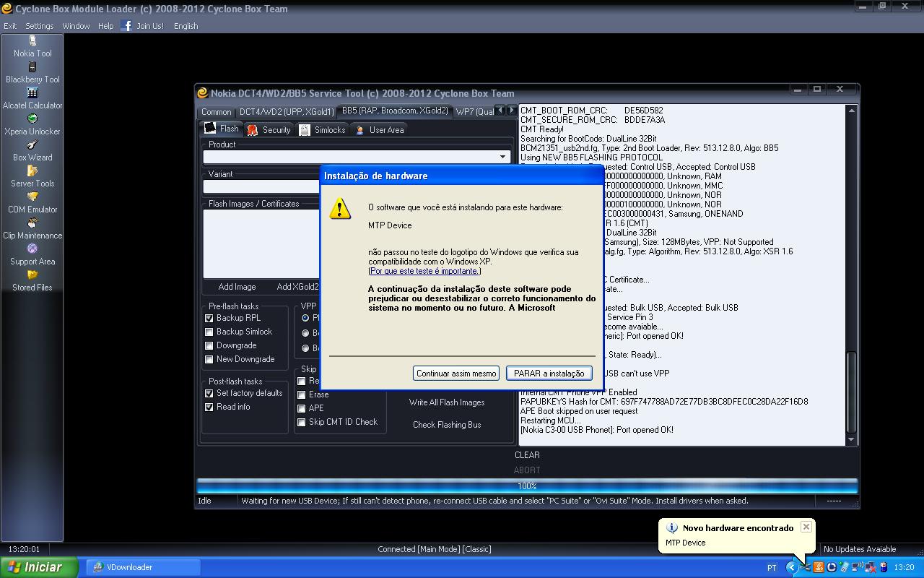924x578 pixels.
Task: Click Continuar assim mesmo button
Action: pyautogui.click(x=456, y=373)
